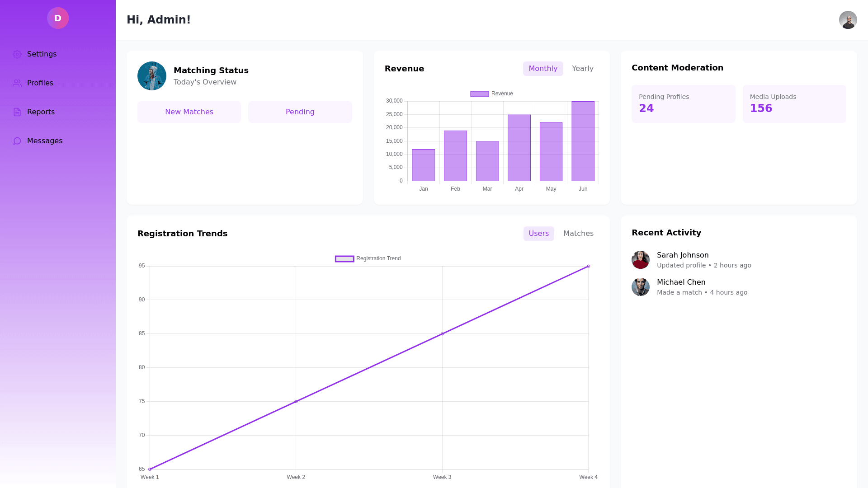Select Monthly revenue view
The height and width of the screenshot is (488, 868).
(542, 69)
